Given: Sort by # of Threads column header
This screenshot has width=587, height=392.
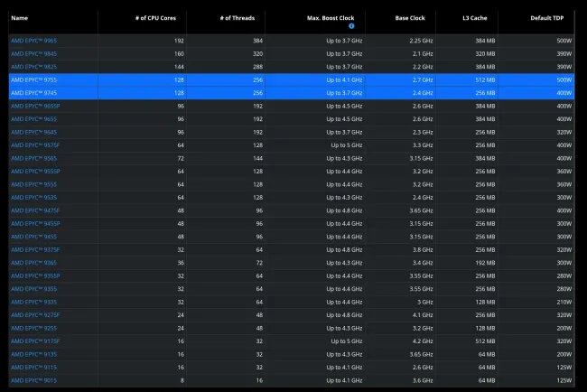Looking at the screenshot, I should (x=238, y=18).
